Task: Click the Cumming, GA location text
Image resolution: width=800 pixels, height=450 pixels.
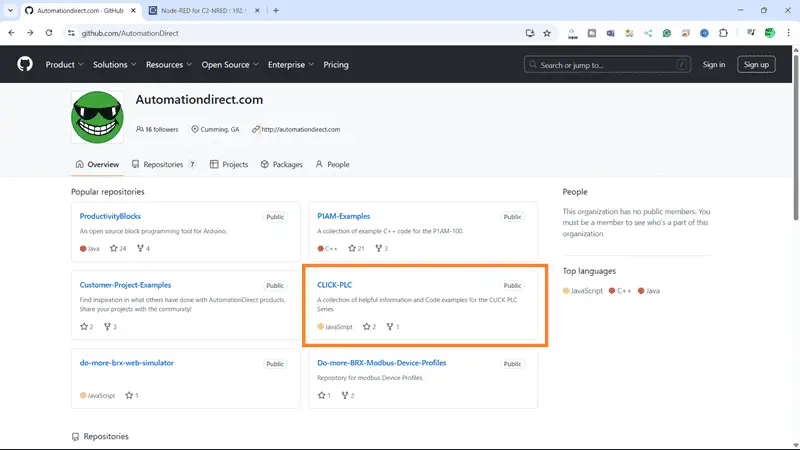Action: [x=219, y=130]
